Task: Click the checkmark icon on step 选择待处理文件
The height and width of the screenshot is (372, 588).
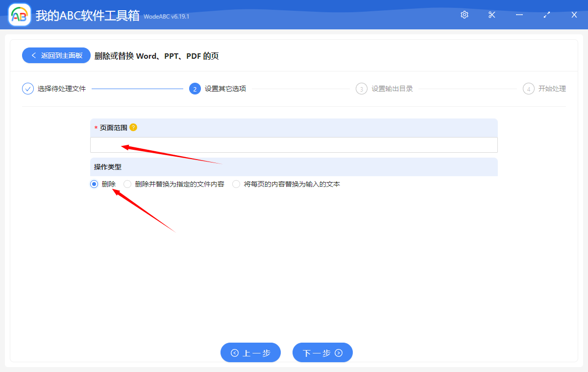Action: click(27, 89)
